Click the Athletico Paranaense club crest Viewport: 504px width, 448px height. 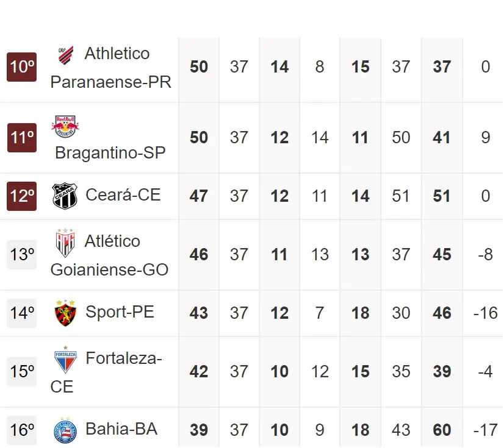[x=65, y=55]
